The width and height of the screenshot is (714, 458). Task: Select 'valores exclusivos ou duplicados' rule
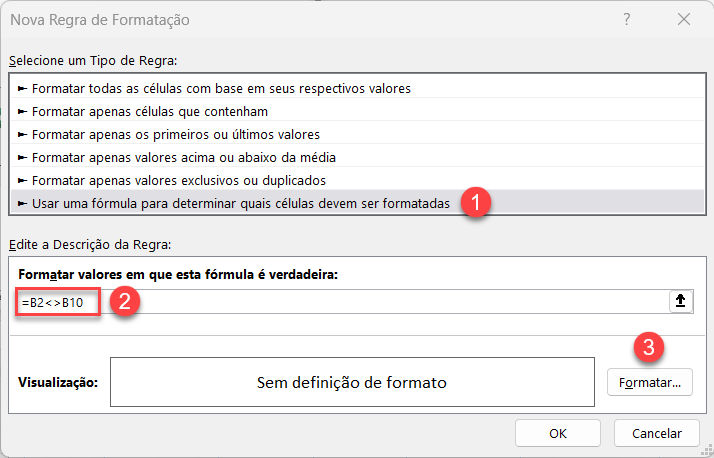[357, 180]
